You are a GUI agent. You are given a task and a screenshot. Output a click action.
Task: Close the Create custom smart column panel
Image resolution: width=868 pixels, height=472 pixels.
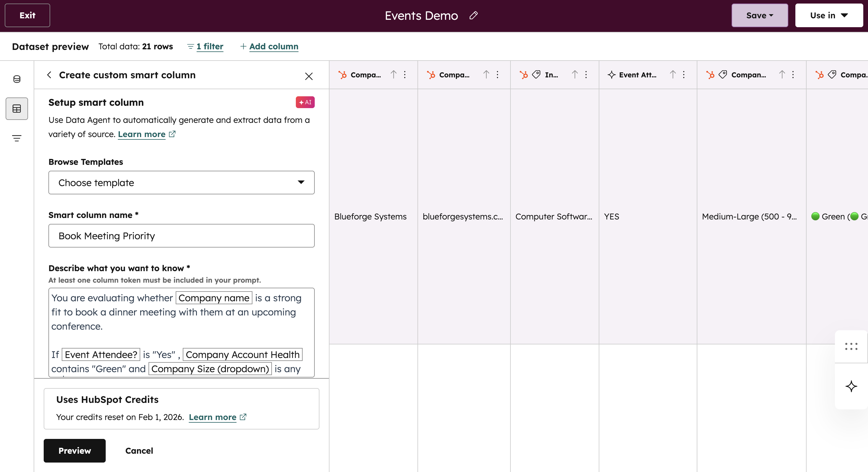click(309, 76)
